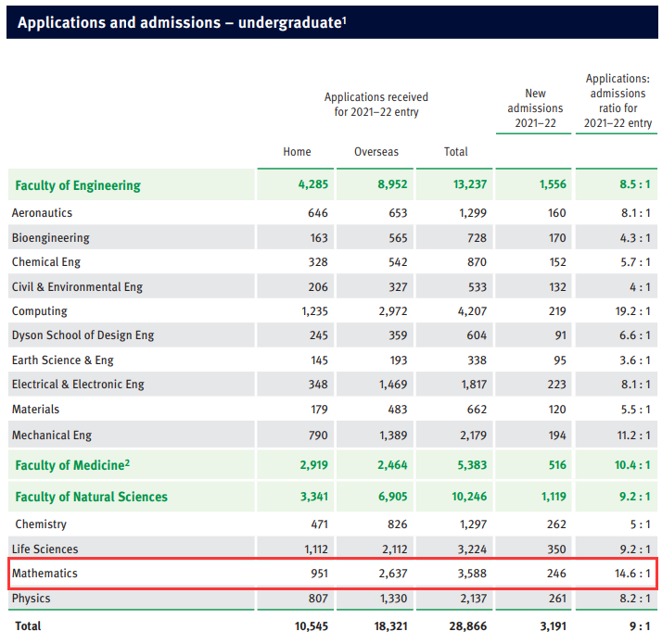Select 'Civil & Environmental Eng' label
The height and width of the screenshot is (644, 662).
click(x=77, y=287)
